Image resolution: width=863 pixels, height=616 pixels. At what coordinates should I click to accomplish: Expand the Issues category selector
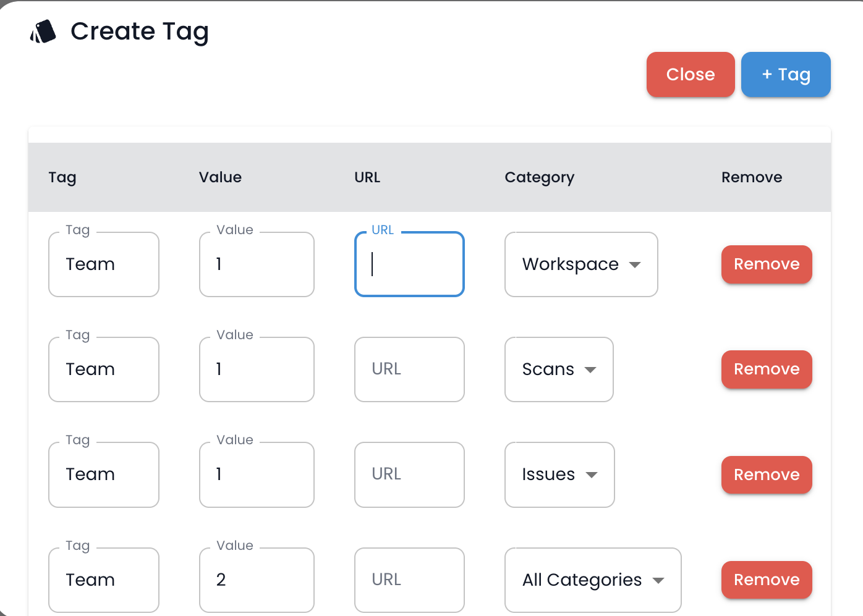pyautogui.click(x=558, y=475)
